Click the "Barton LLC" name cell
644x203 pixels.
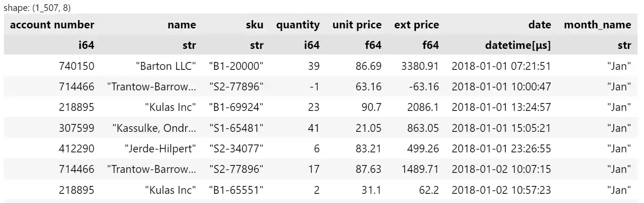(x=166, y=66)
